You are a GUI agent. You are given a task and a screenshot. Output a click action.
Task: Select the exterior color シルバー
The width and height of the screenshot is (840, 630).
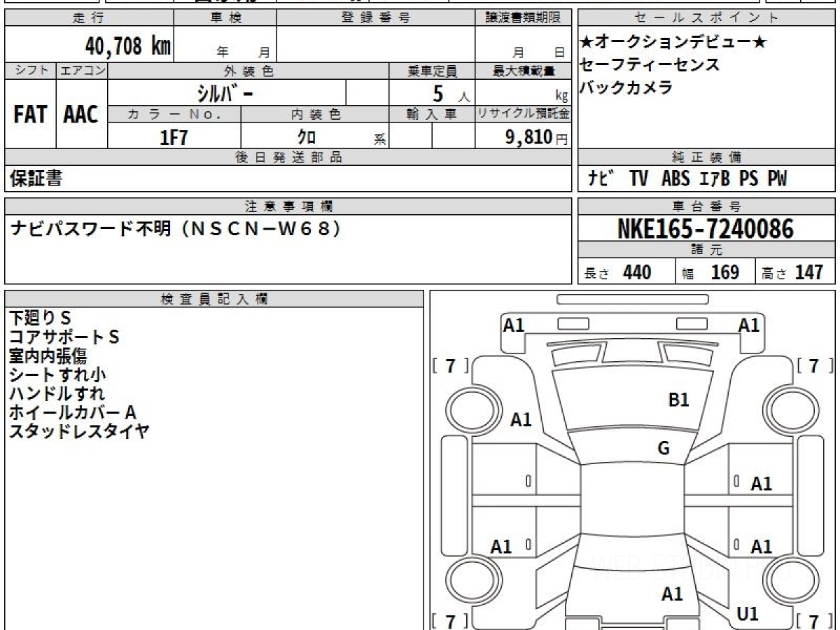pyautogui.click(x=225, y=92)
